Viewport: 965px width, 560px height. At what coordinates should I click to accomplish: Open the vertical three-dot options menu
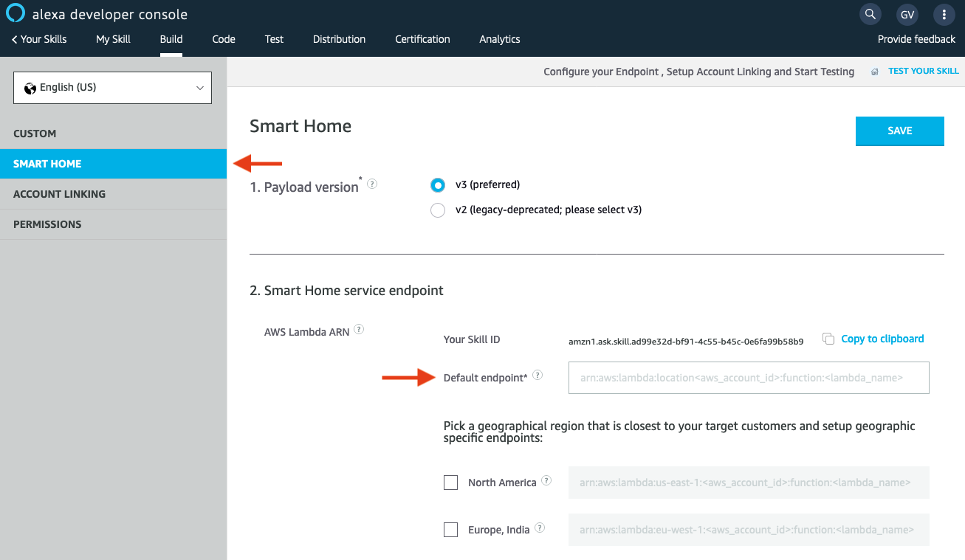[944, 14]
